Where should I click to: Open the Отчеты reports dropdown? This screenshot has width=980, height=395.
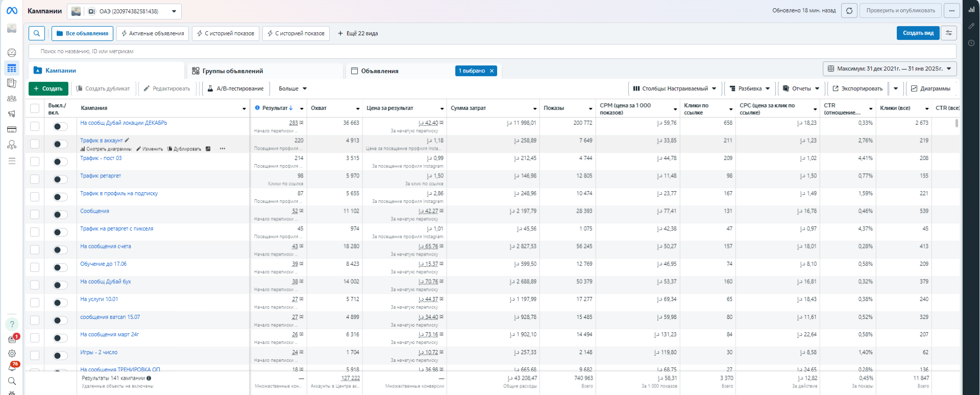pyautogui.click(x=801, y=88)
